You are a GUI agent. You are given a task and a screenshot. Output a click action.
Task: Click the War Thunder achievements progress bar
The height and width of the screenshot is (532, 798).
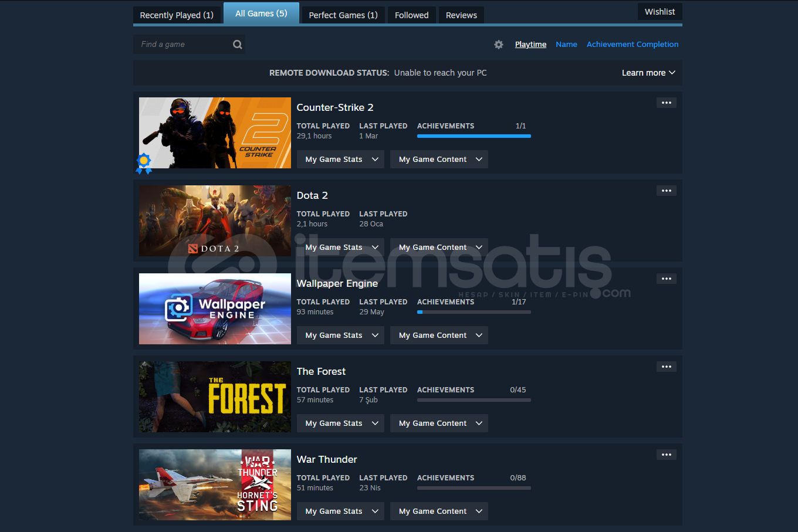474,488
